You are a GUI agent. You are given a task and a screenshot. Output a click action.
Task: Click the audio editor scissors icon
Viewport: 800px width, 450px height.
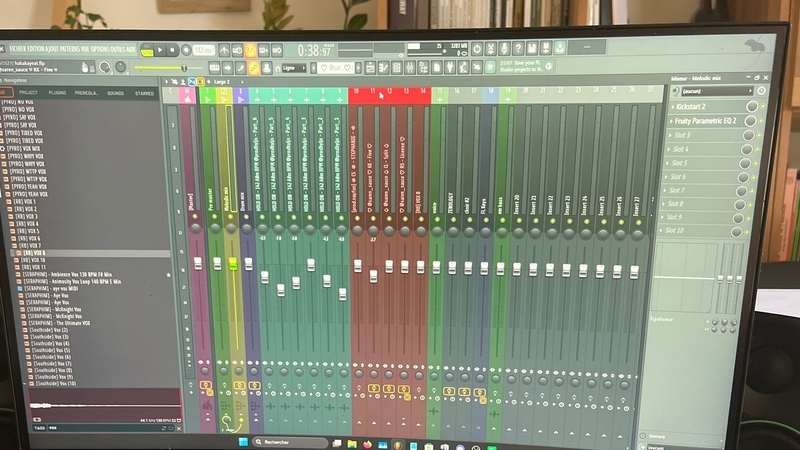[x=490, y=48]
